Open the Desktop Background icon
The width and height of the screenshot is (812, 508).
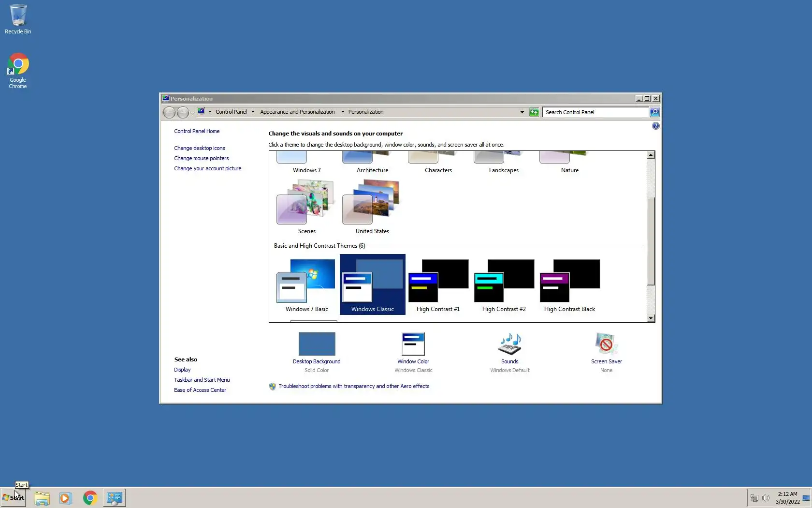[317, 344]
